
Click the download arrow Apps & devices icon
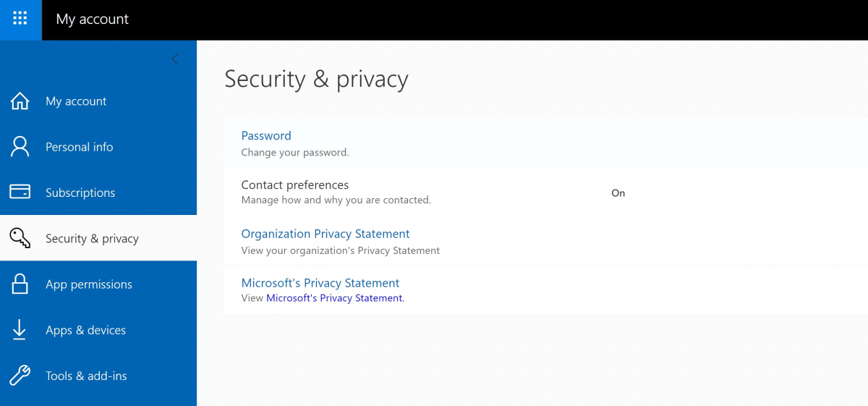[20, 330]
